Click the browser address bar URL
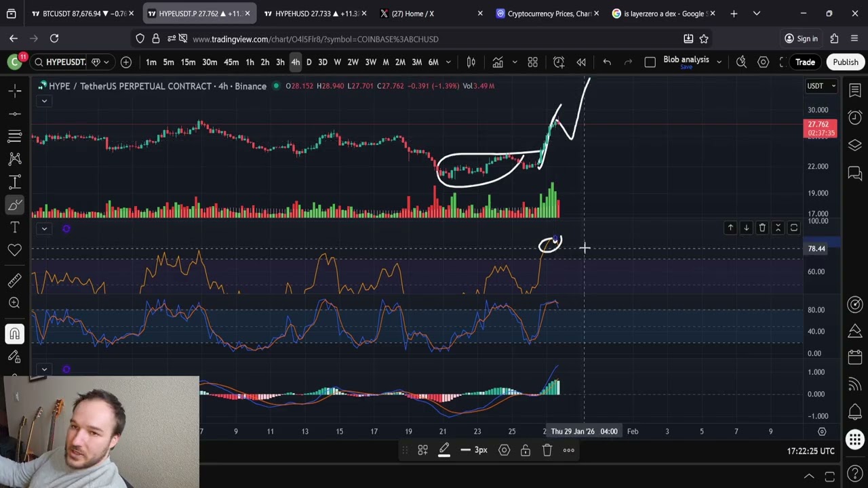Screen dimensions: 868x488 pyautogui.click(x=315, y=39)
